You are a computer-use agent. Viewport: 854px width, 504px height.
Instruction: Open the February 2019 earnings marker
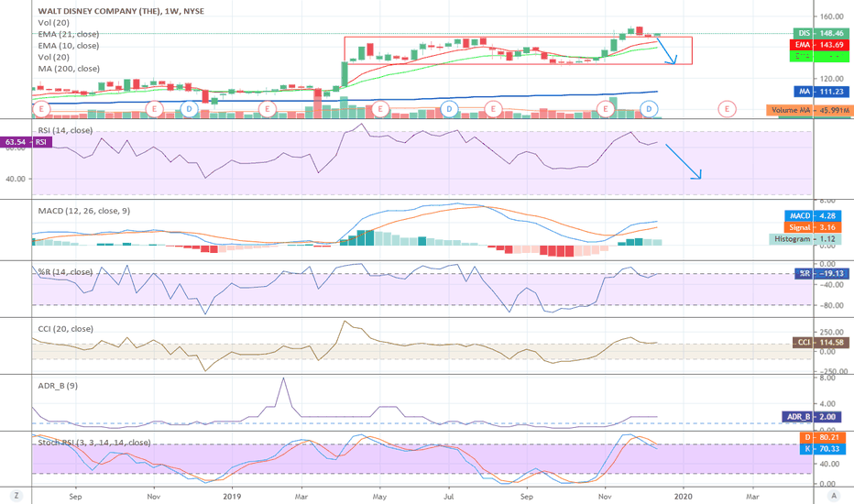pos(267,109)
